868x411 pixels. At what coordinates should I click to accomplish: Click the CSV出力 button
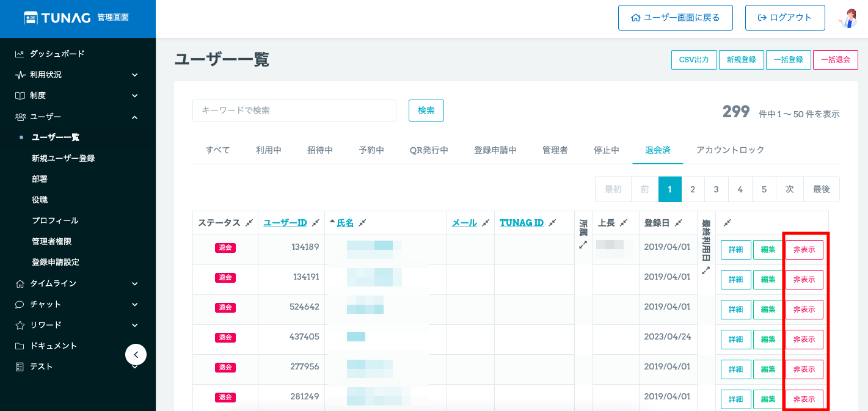coord(694,60)
